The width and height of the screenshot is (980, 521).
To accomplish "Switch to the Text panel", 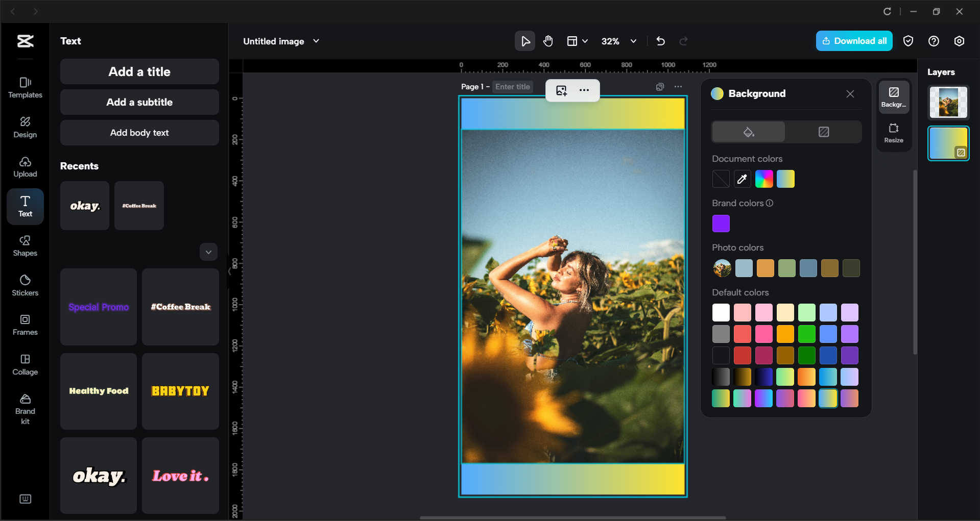I will point(25,207).
